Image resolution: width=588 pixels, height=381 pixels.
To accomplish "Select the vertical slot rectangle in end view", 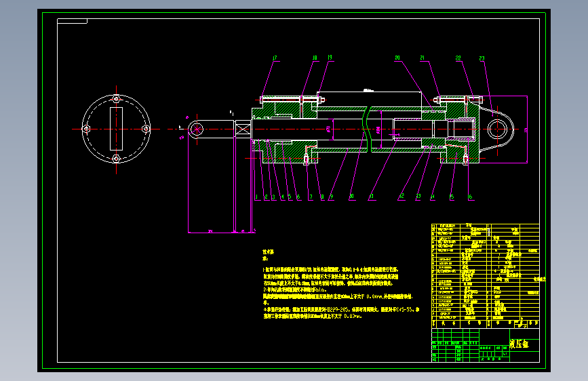I will [116, 129].
